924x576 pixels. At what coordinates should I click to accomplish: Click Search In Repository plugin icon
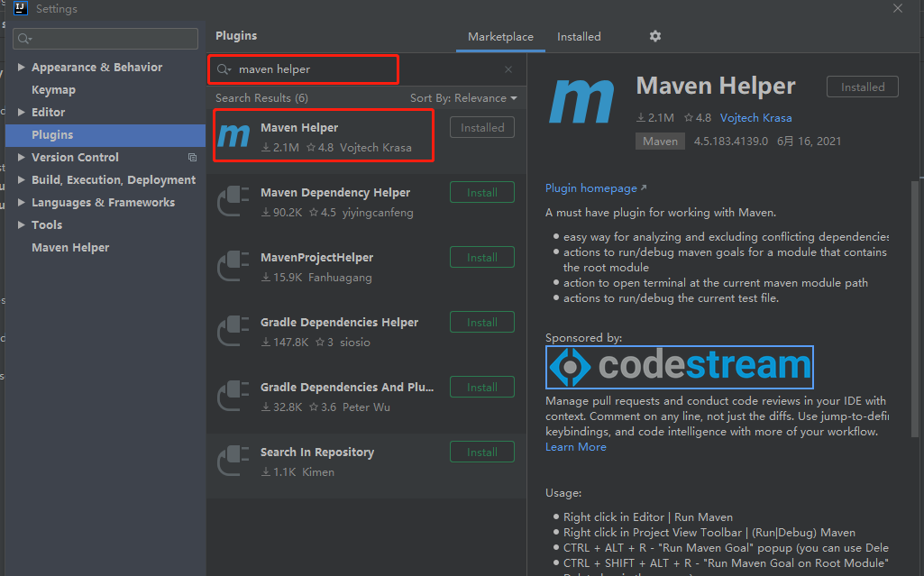tap(234, 460)
